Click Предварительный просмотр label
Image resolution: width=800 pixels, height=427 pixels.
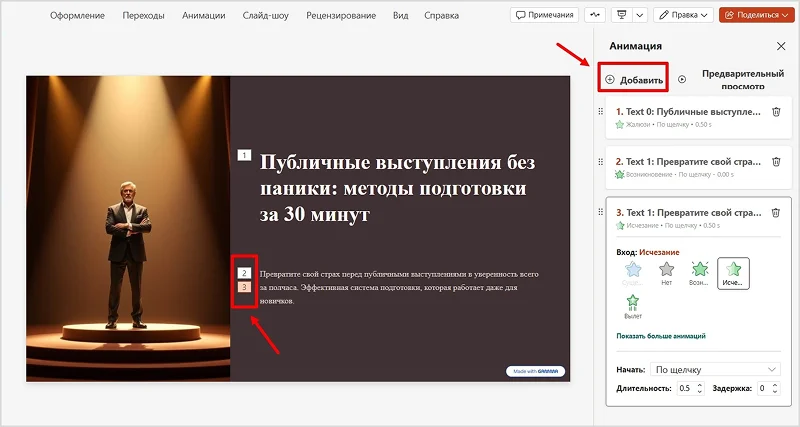click(743, 80)
